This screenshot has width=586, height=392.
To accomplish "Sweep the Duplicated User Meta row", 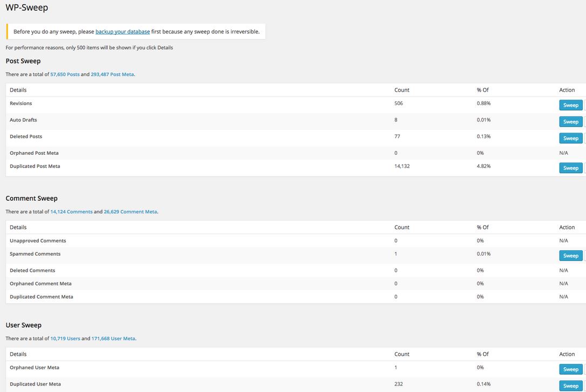I will tap(571, 386).
